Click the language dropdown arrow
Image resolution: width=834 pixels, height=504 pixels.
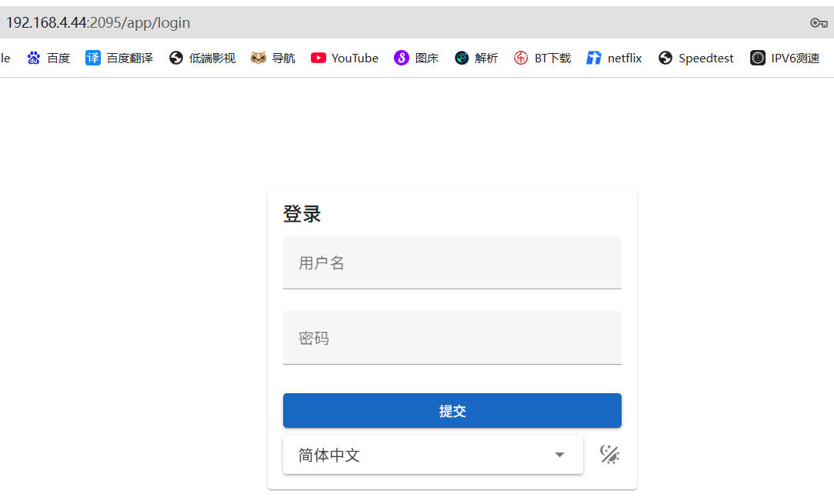[x=559, y=456]
